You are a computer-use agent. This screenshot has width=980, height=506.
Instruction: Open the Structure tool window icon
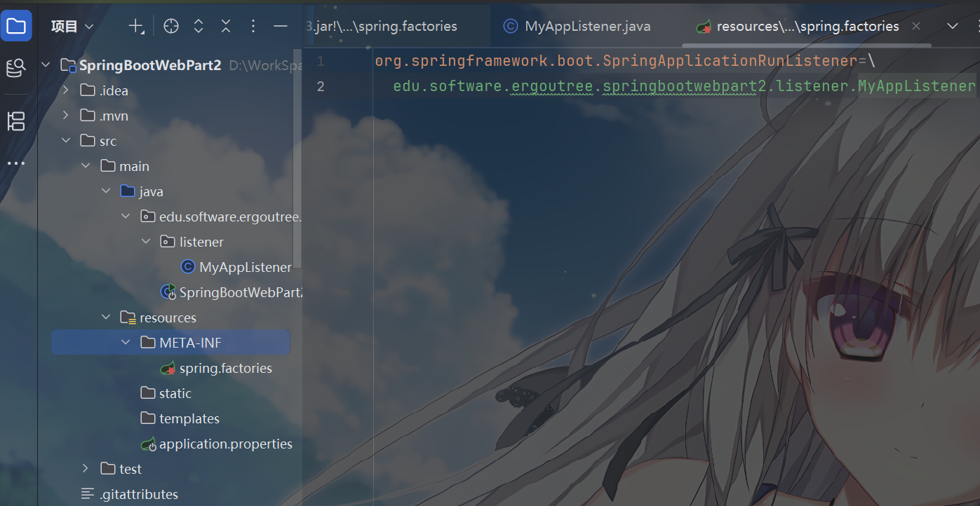(15, 121)
